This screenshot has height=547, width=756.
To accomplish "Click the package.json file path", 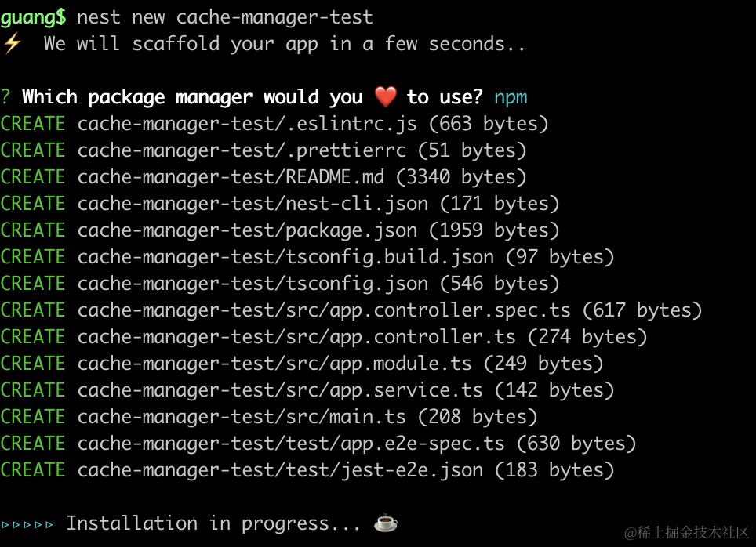I will click(x=247, y=230).
